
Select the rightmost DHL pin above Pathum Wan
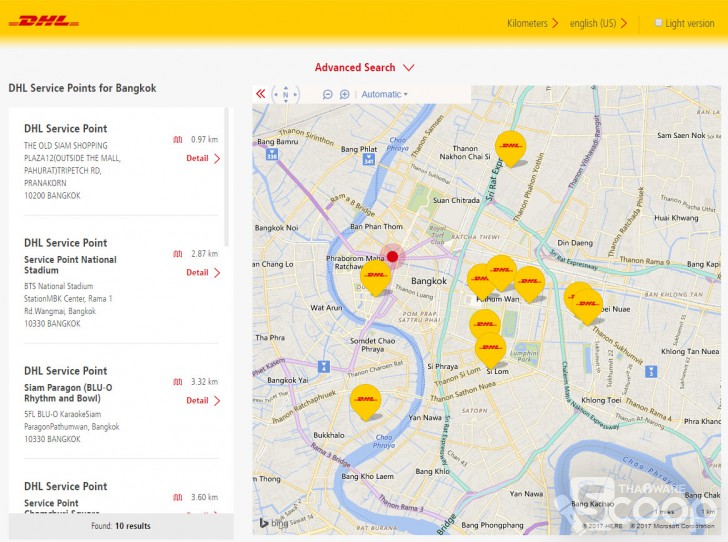[x=529, y=283]
